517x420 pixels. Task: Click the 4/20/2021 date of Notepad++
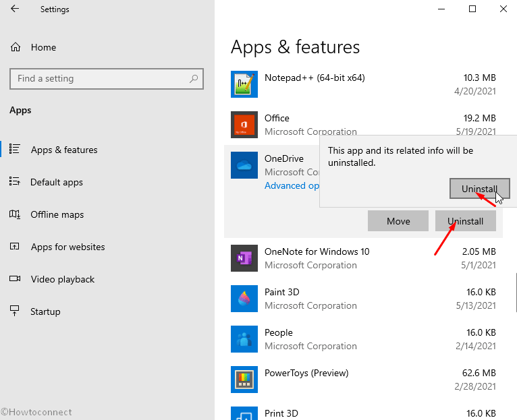tap(475, 91)
